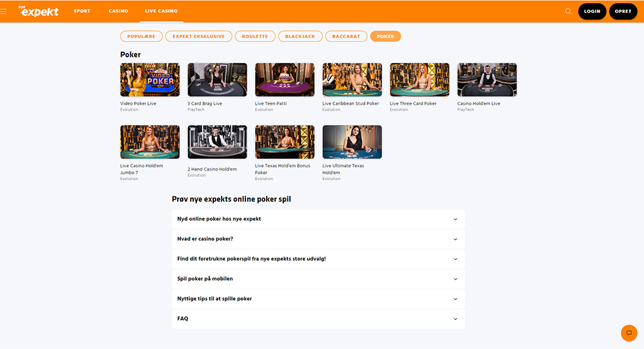Open Casino Hold'em Live thumbnail
The image size is (644, 349).
tap(487, 80)
